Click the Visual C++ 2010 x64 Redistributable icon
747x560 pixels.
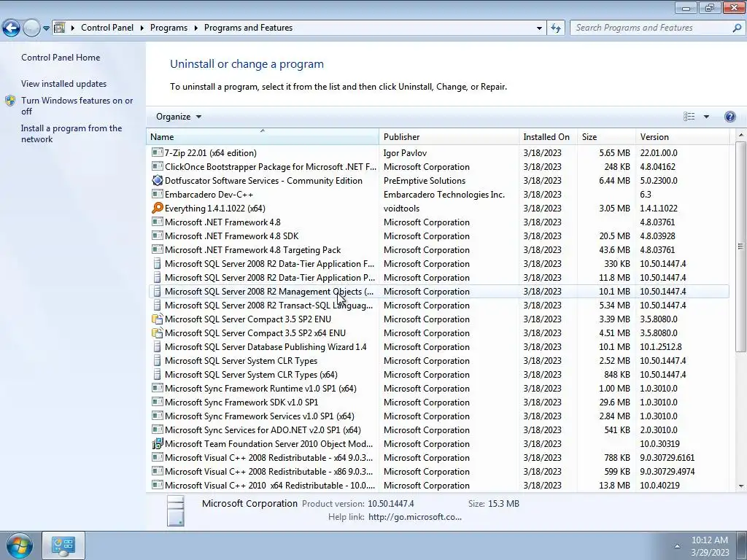pos(158,485)
